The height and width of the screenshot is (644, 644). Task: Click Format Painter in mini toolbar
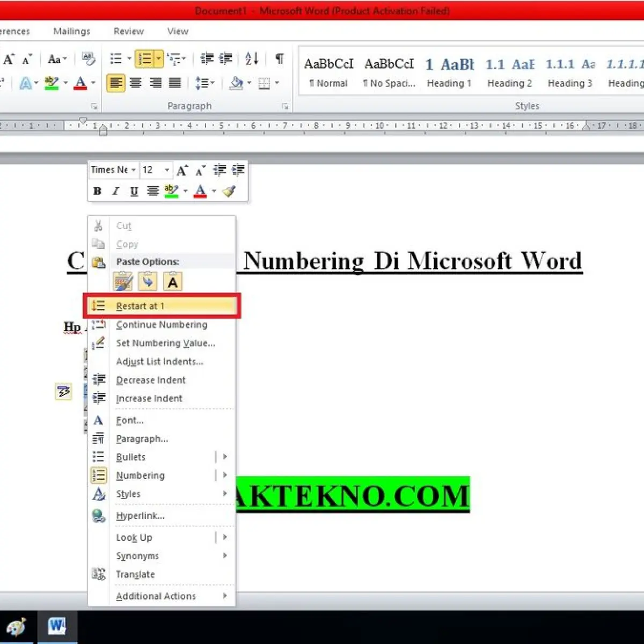(x=229, y=191)
